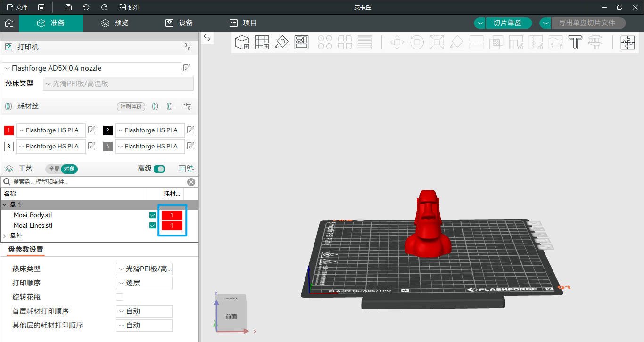
Task: Open the Flashforge AD5X printer dropdown
Action: pyautogui.click(x=92, y=68)
